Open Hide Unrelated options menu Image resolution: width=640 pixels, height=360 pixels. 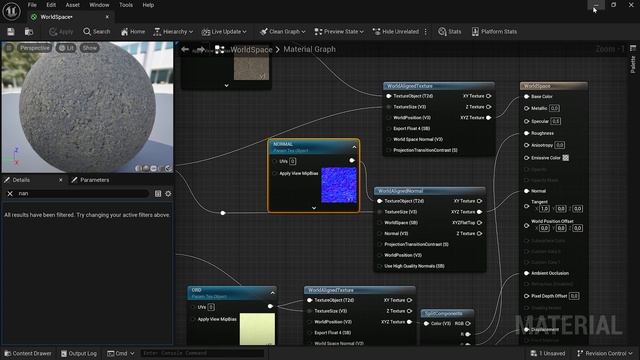(426, 31)
